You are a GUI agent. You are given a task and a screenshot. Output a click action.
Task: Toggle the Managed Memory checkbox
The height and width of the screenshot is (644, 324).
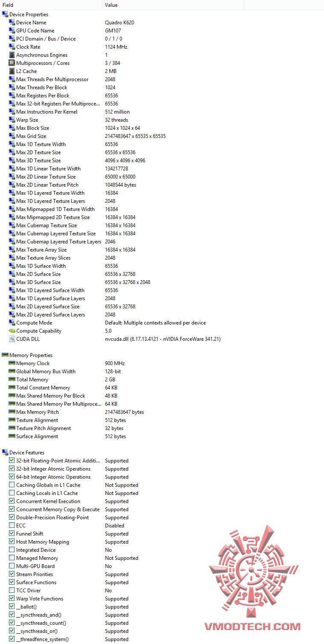point(12,558)
